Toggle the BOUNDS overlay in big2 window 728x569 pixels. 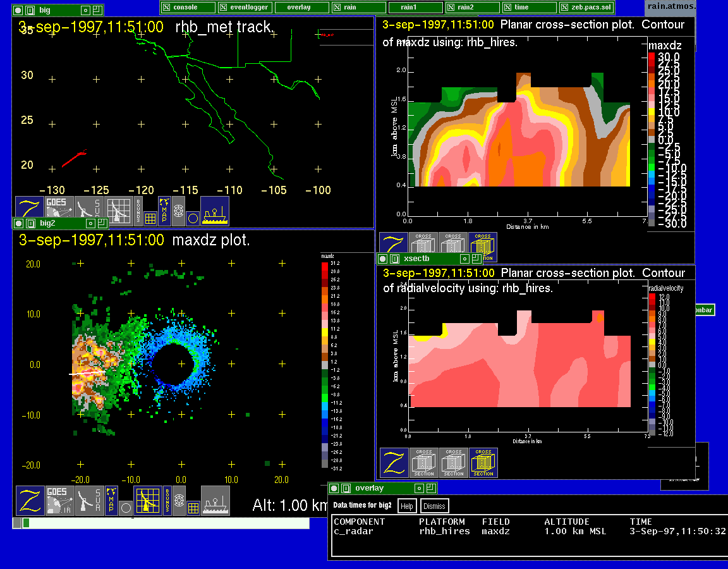tap(167, 501)
